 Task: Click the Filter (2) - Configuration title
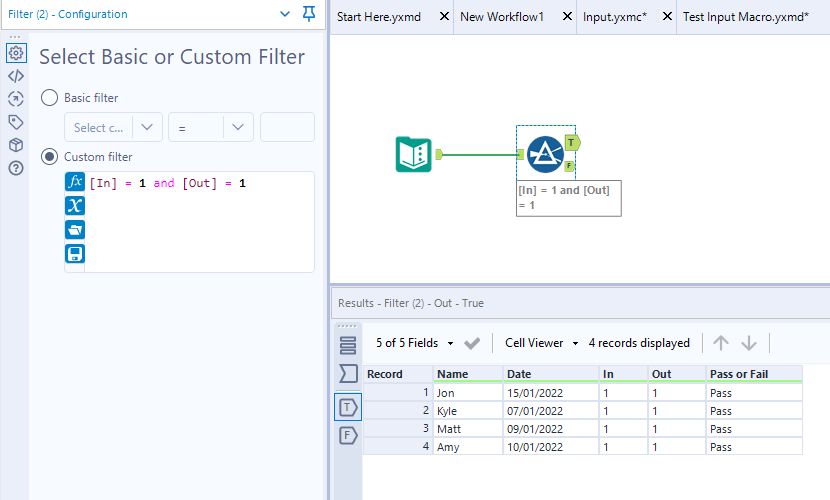tap(68, 14)
